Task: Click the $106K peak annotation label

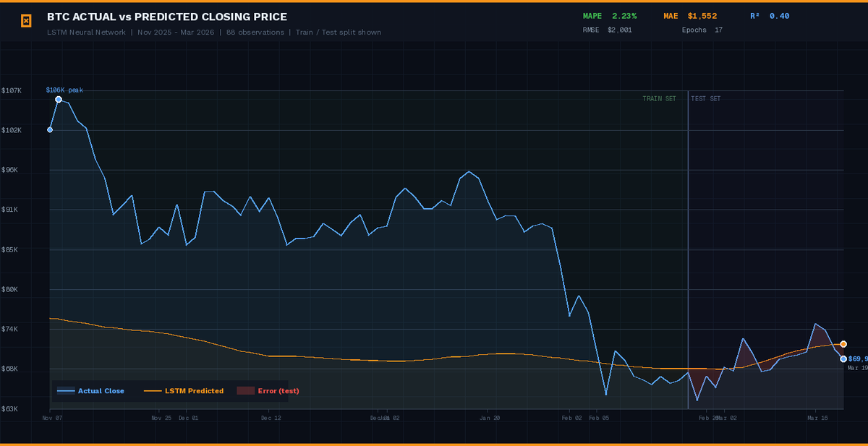Action: tap(64, 90)
